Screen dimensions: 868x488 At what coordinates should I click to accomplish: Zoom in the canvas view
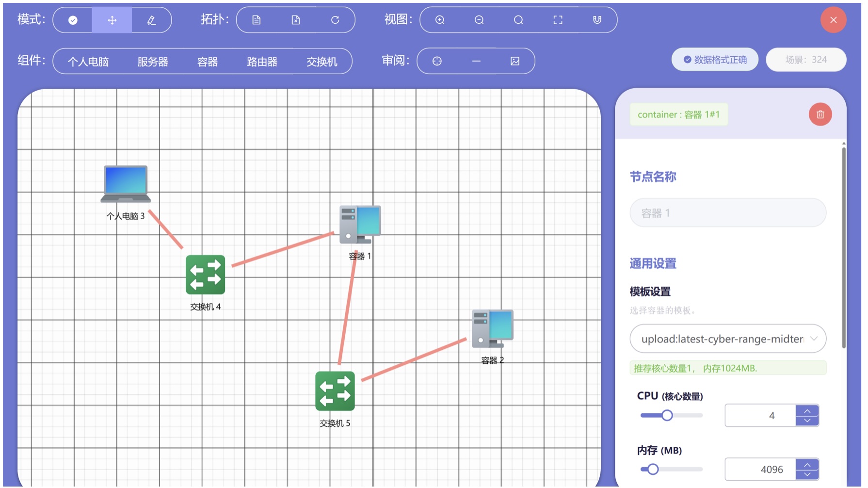440,20
